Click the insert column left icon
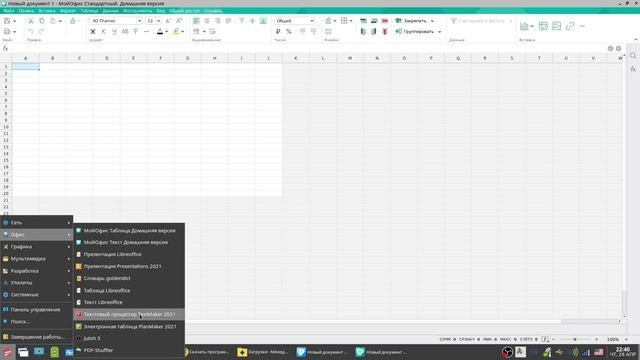This screenshot has height=360, width=640. 363,31
